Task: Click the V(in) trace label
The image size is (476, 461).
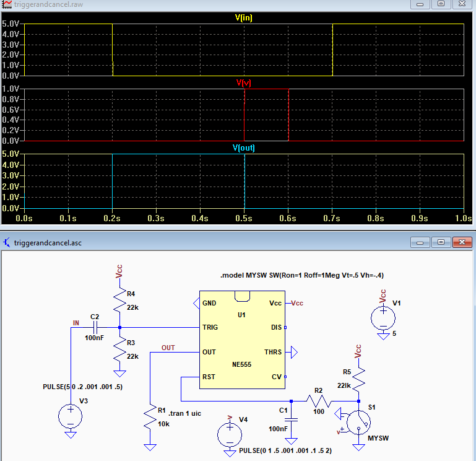Action: click(243, 17)
